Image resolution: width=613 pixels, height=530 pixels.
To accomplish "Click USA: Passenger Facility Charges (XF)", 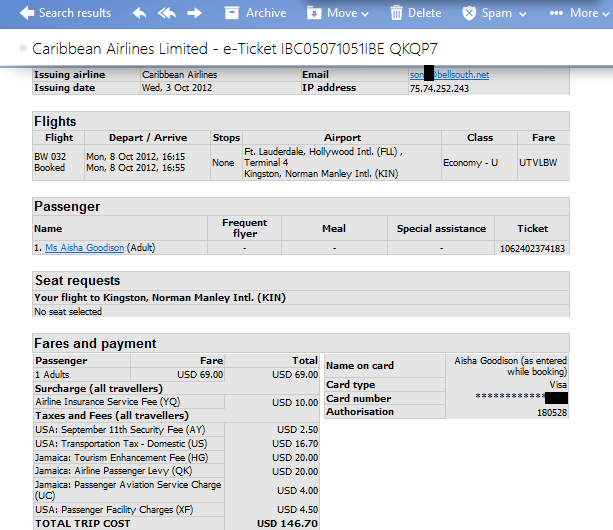I will coord(114,510).
